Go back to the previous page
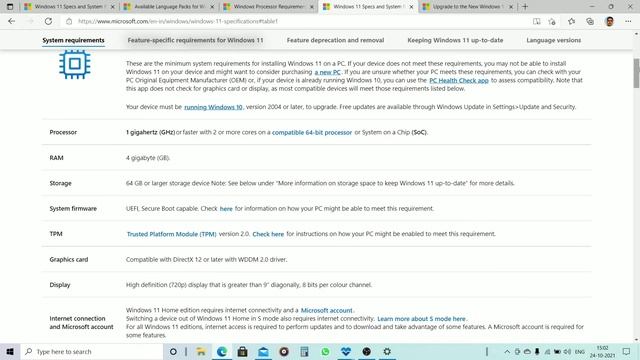The image size is (640, 360). (11, 21)
